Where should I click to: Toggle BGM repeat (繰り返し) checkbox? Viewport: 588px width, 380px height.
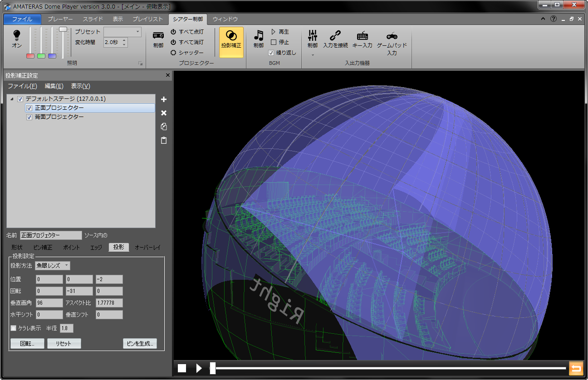(x=271, y=53)
